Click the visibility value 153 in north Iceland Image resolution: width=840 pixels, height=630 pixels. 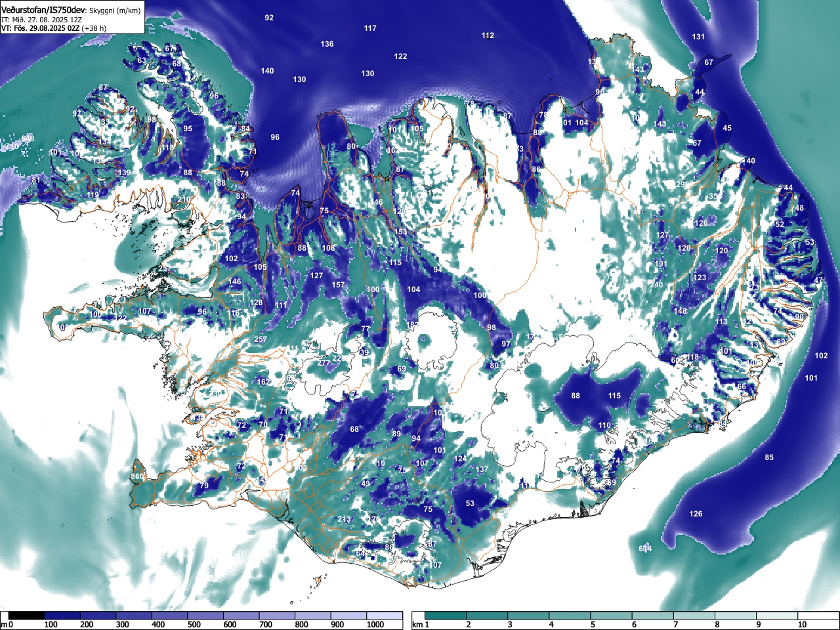[400, 232]
